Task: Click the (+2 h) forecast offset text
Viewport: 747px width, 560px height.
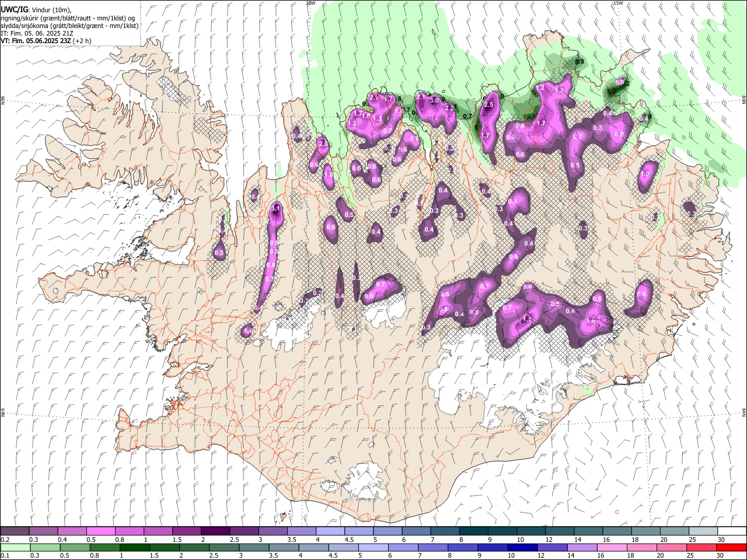Action: 81,41
